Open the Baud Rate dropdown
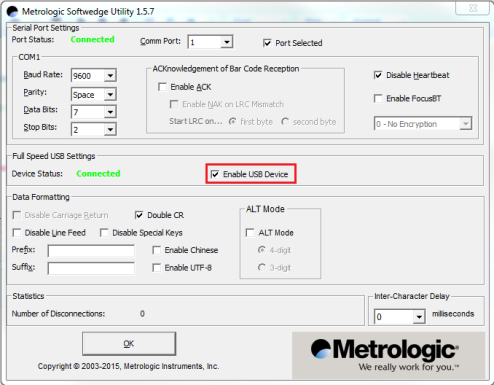 click(110, 76)
